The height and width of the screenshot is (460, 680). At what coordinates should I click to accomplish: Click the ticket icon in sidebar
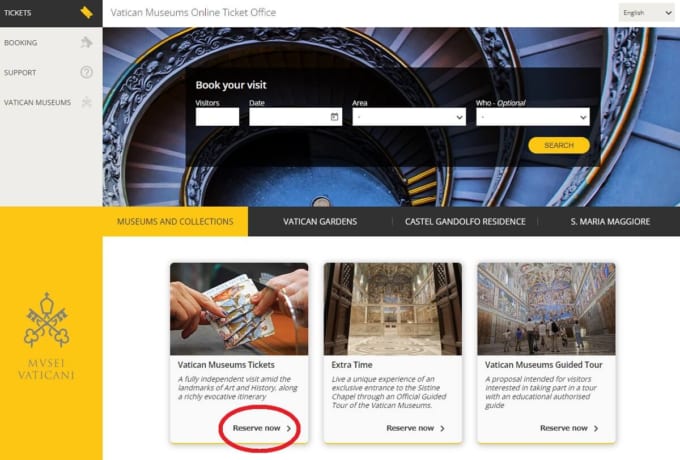tap(86, 13)
